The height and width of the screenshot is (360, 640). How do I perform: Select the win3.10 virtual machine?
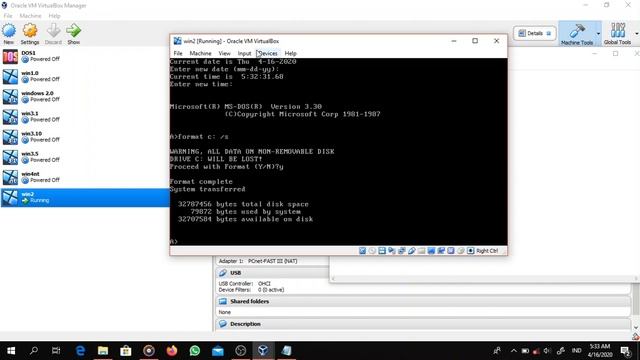[84, 137]
